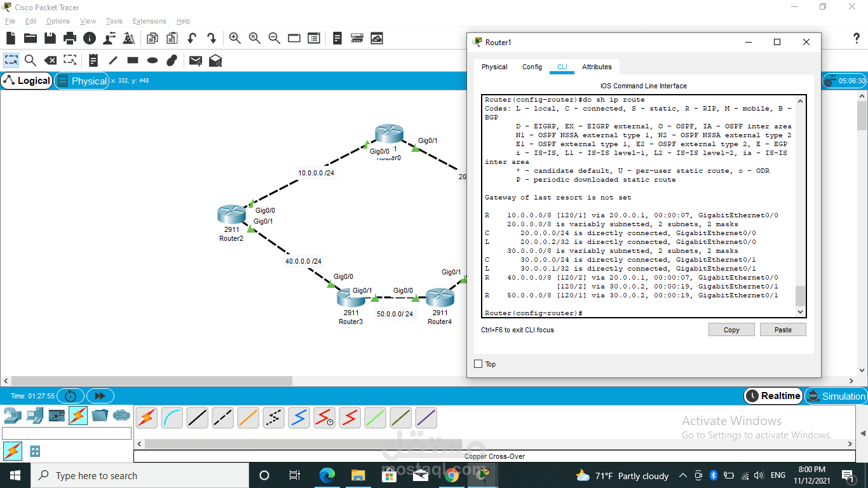
Task: Choose the Copper Cross-Over dashed cable
Action: tap(223, 417)
